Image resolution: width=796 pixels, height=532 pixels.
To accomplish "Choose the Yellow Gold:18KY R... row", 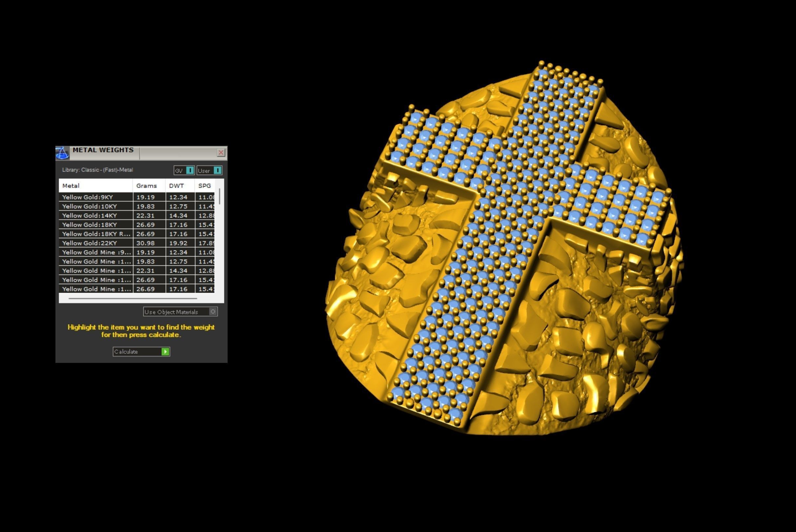I will tap(137, 234).
